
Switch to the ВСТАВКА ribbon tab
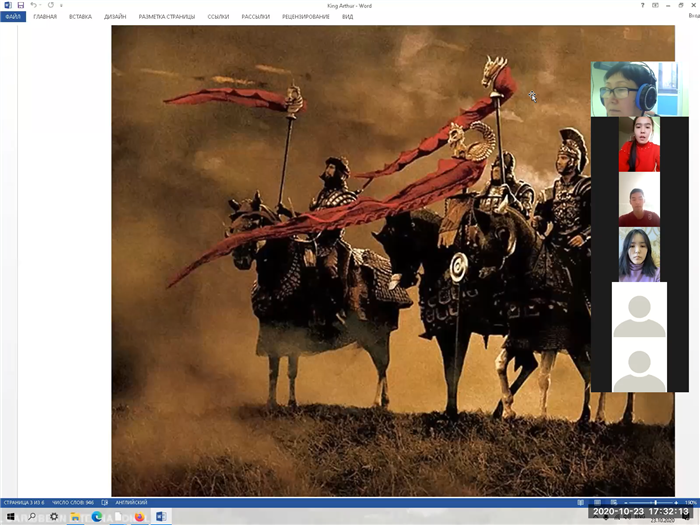point(81,17)
